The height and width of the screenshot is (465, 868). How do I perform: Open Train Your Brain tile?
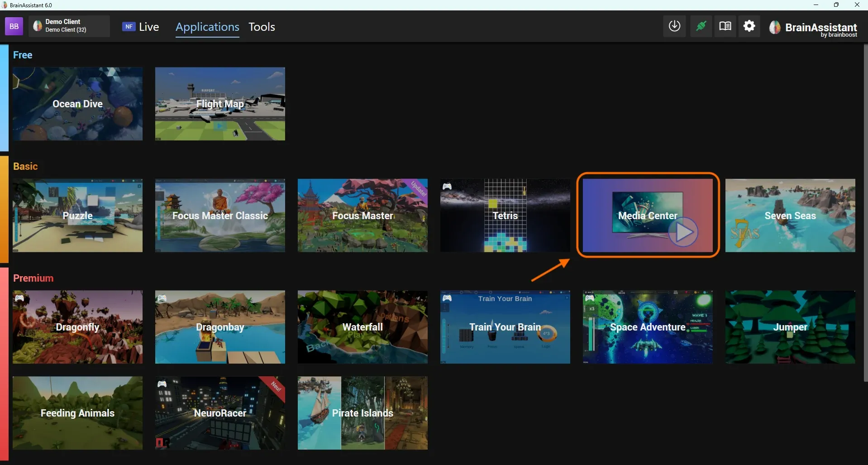pos(505,327)
